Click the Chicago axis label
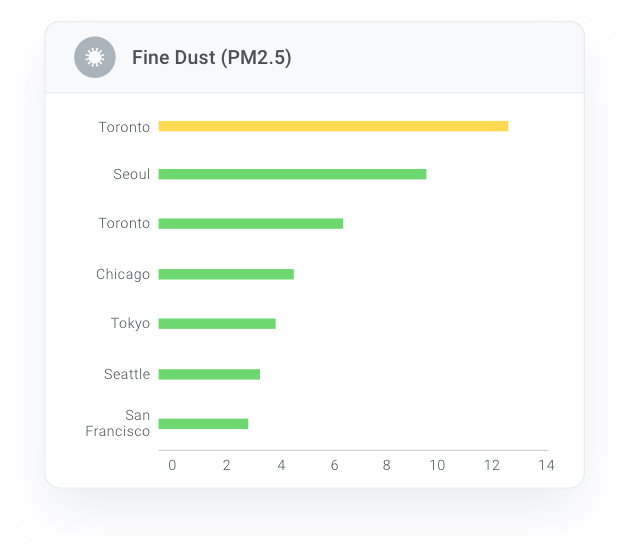Screen dimensions: 629x556 pos(123,274)
